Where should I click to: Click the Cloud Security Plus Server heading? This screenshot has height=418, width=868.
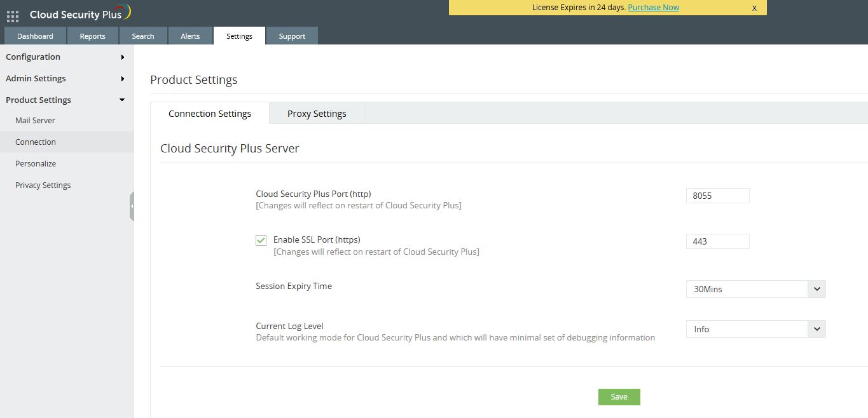230,149
